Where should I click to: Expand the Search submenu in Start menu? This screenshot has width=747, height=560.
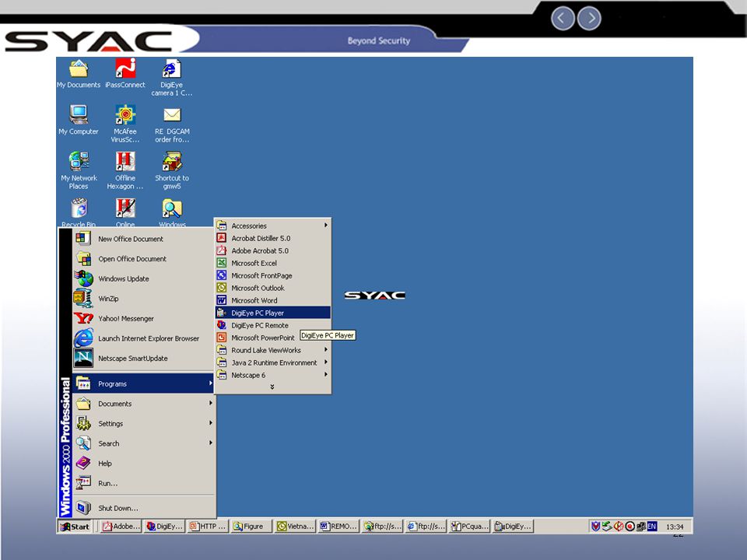pos(143,443)
